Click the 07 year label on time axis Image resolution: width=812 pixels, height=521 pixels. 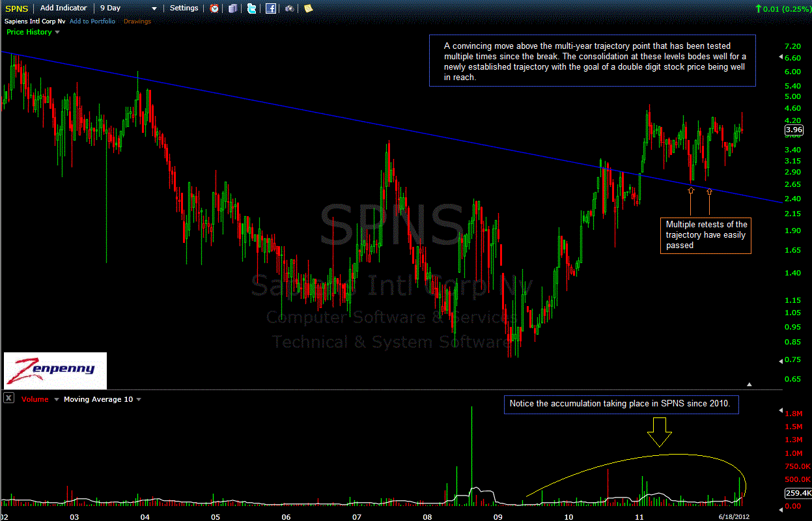click(x=356, y=516)
